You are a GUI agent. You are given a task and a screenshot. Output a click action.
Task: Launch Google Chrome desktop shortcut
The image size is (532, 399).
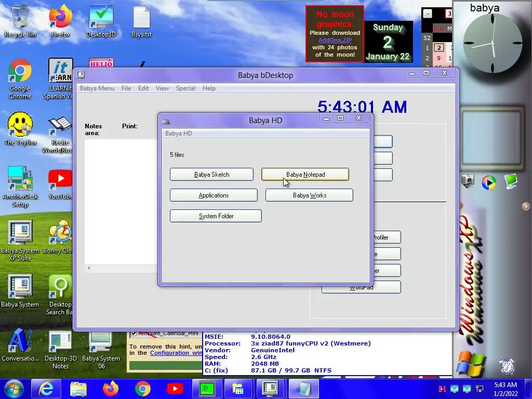pos(20,79)
